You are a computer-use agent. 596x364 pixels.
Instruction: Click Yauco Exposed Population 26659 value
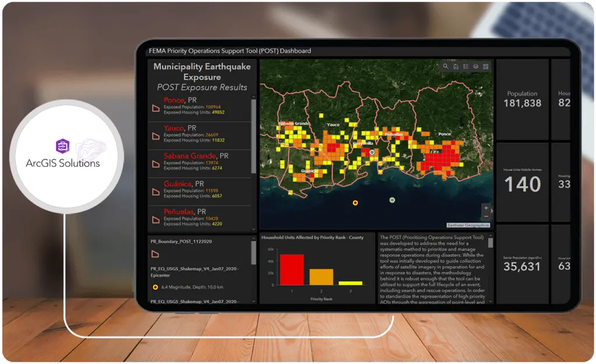click(x=212, y=135)
